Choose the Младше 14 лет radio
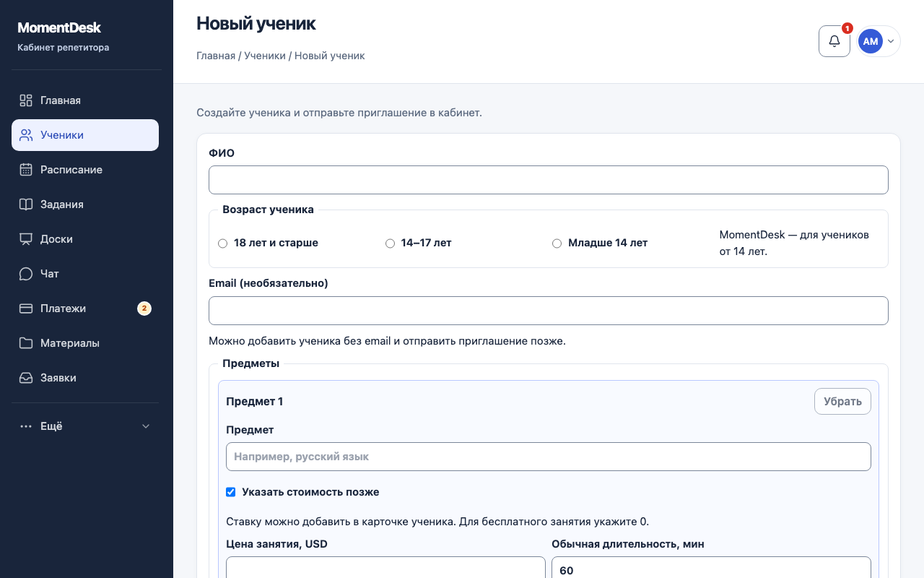The image size is (924, 578). pyautogui.click(x=557, y=243)
